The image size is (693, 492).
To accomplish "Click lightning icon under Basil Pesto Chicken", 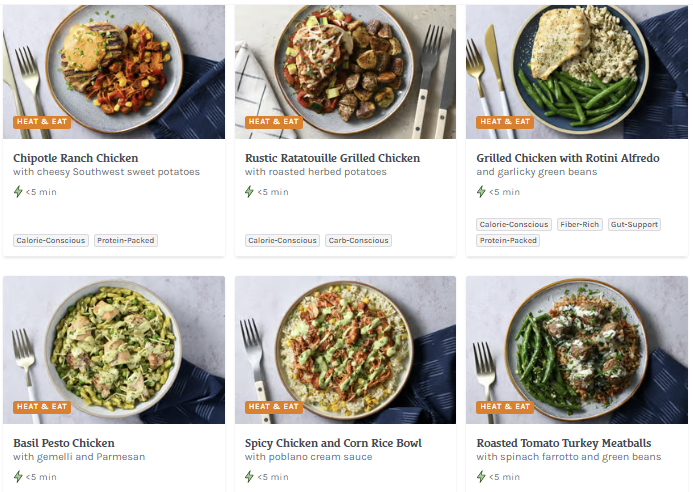I will 18,477.
